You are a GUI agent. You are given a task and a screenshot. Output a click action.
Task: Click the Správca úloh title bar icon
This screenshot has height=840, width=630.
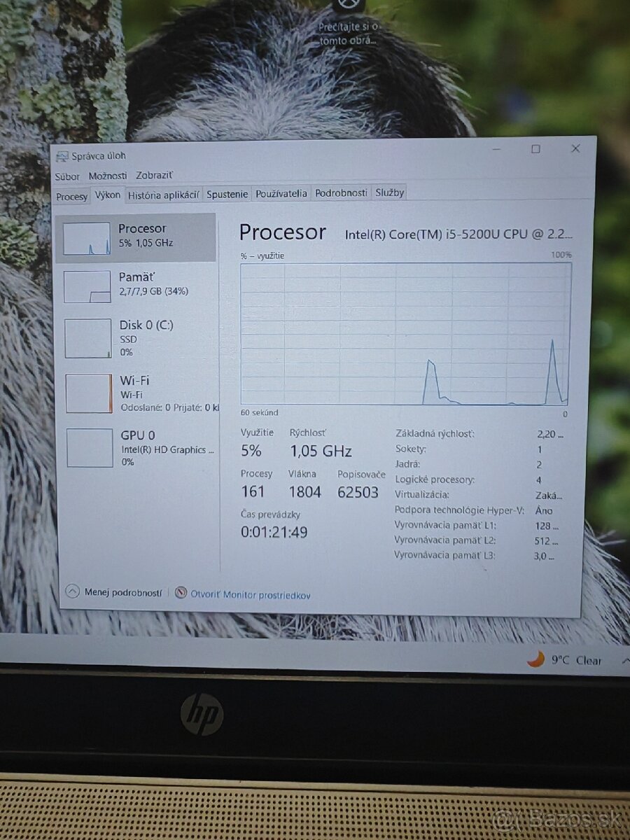64,155
